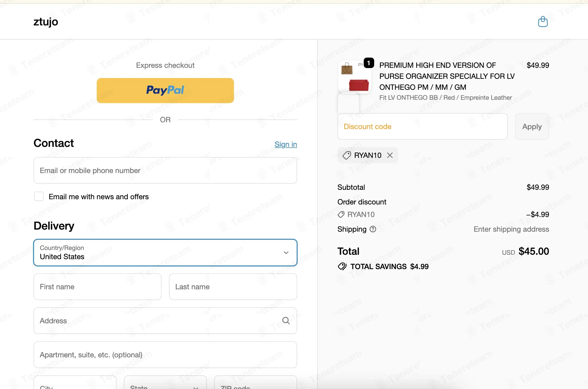Click the RYAN10 order discount tag icon
The width and height of the screenshot is (588, 389).
point(341,214)
